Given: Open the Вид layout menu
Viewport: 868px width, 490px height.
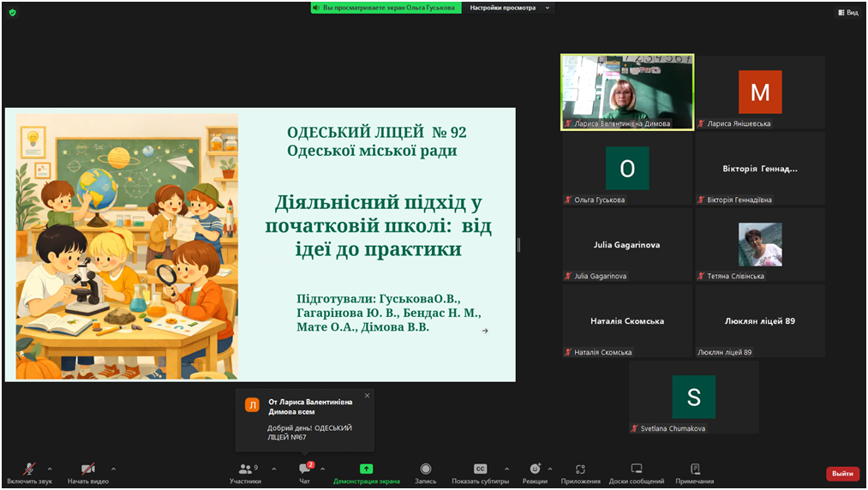Looking at the screenshot, I should [x=847, y=13].
